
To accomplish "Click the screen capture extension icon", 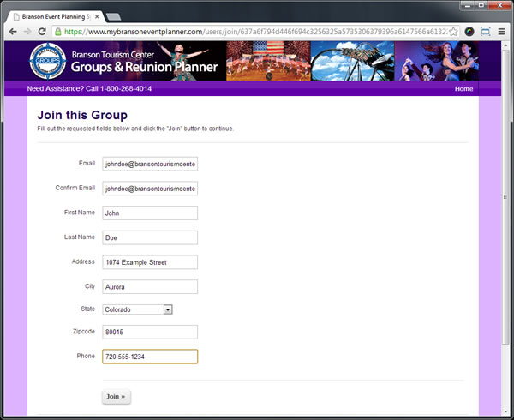I will click(485, 32).
